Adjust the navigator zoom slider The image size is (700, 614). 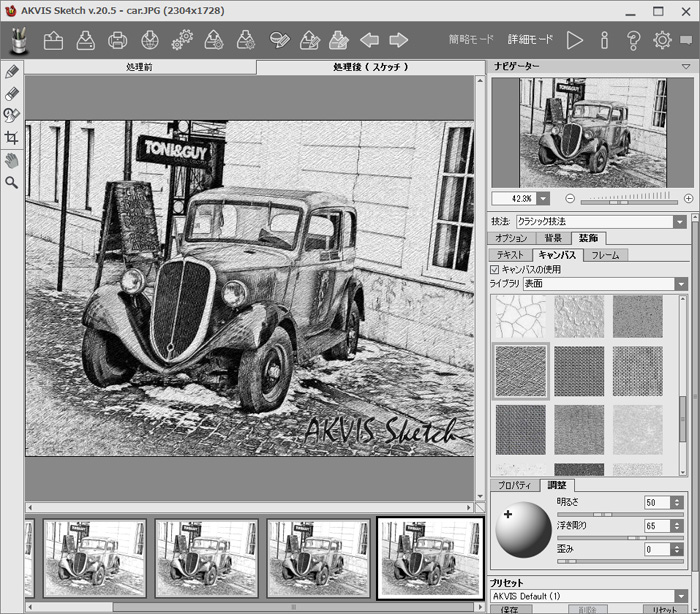(x=629, y=202)
